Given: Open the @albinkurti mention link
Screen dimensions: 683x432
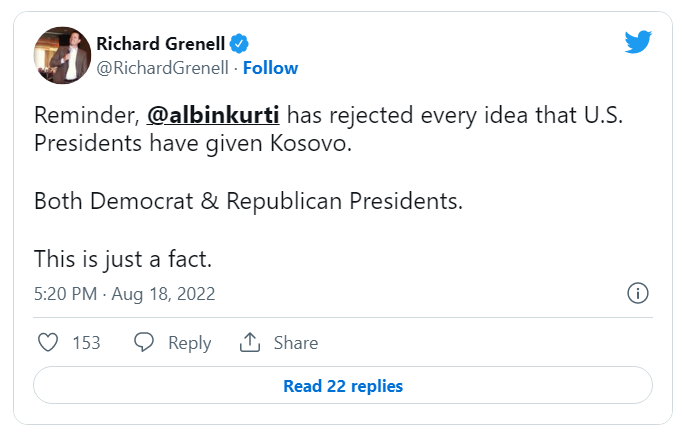Looking at the screenshot, I should (x=212, y=115).
